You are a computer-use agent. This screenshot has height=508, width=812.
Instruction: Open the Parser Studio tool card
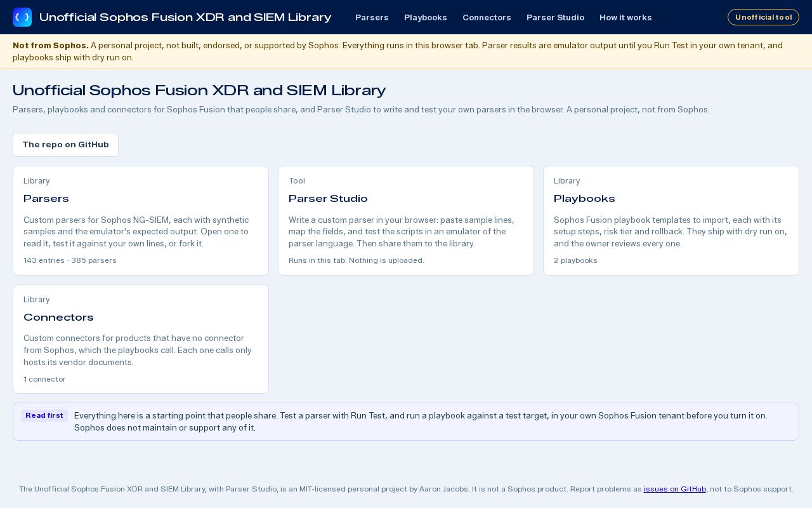pos(406,220)
